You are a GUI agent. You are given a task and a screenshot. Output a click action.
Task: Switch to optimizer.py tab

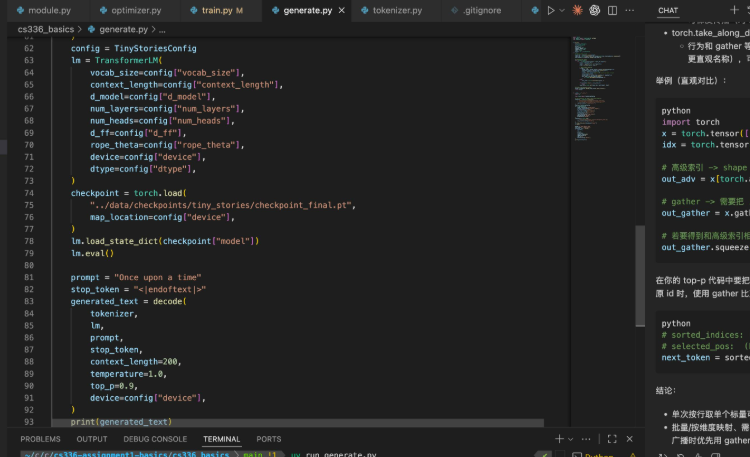point(131,10)
